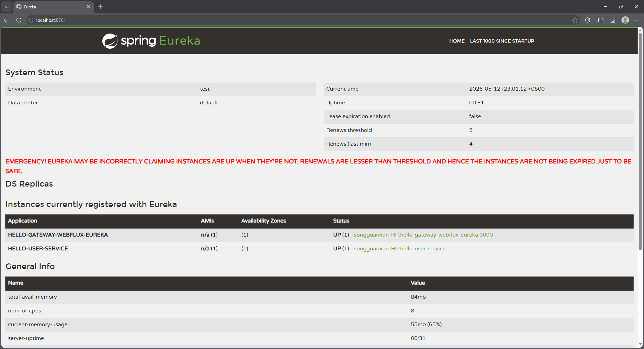Open a new browser tab
The image size is (644, 349).
101,7
